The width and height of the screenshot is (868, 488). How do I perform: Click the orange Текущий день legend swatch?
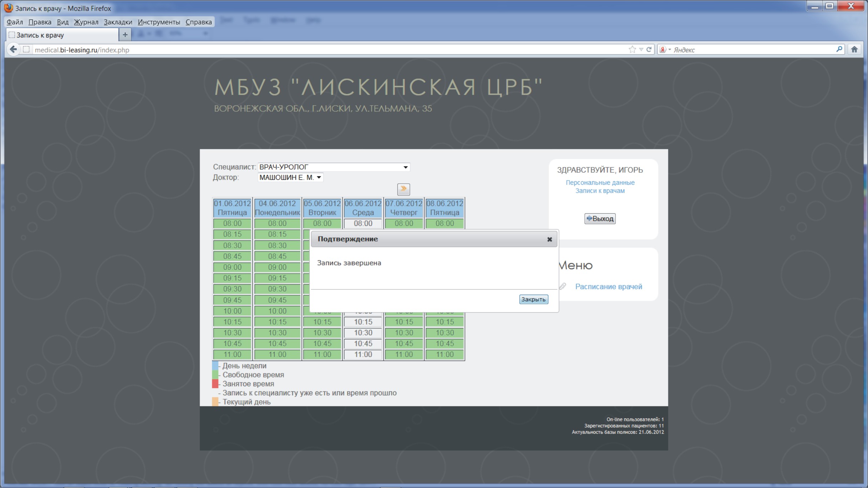[215, 402]
